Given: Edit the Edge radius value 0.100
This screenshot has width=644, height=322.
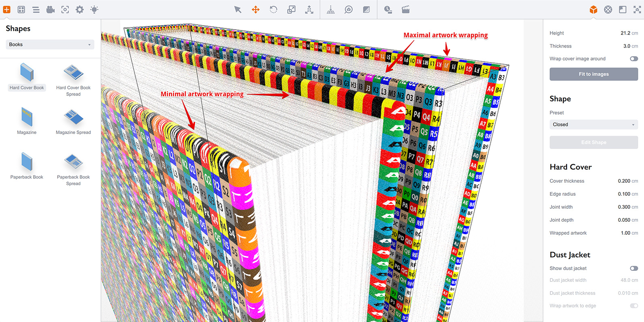Looking at the screenshot, I should [624, 194].
